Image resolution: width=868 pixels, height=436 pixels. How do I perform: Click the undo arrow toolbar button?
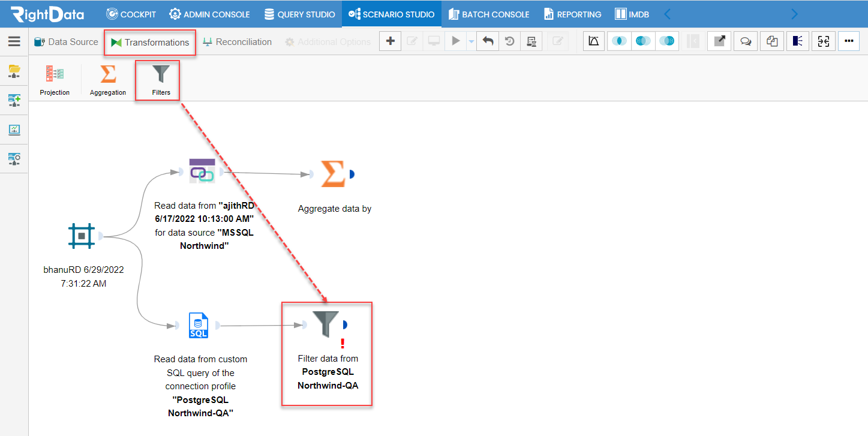coord(488,41)
